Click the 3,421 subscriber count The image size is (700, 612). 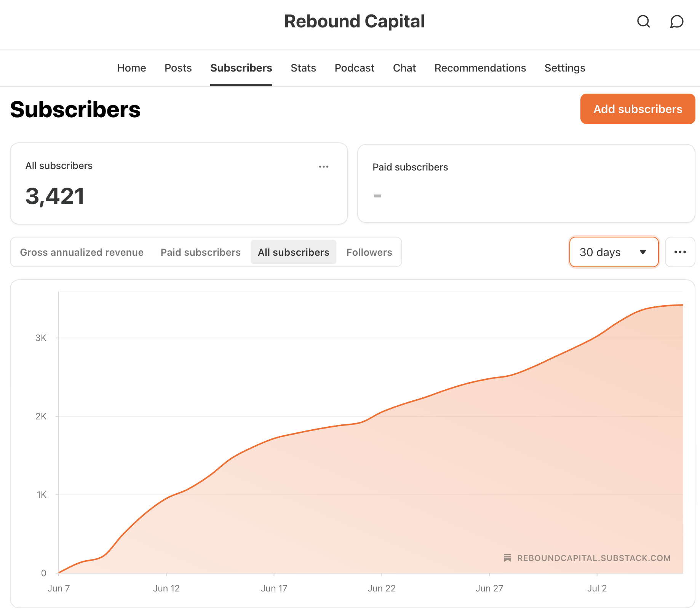[x=55, y=196]
